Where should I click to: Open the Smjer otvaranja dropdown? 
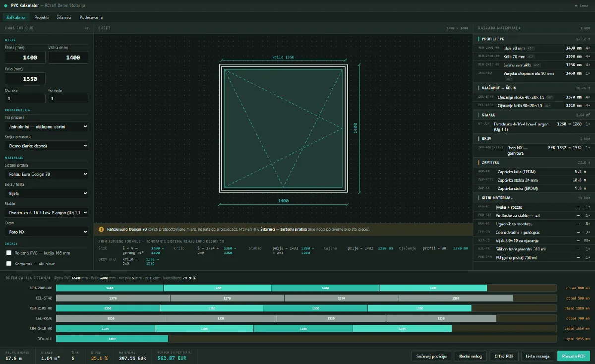point(47,146)
